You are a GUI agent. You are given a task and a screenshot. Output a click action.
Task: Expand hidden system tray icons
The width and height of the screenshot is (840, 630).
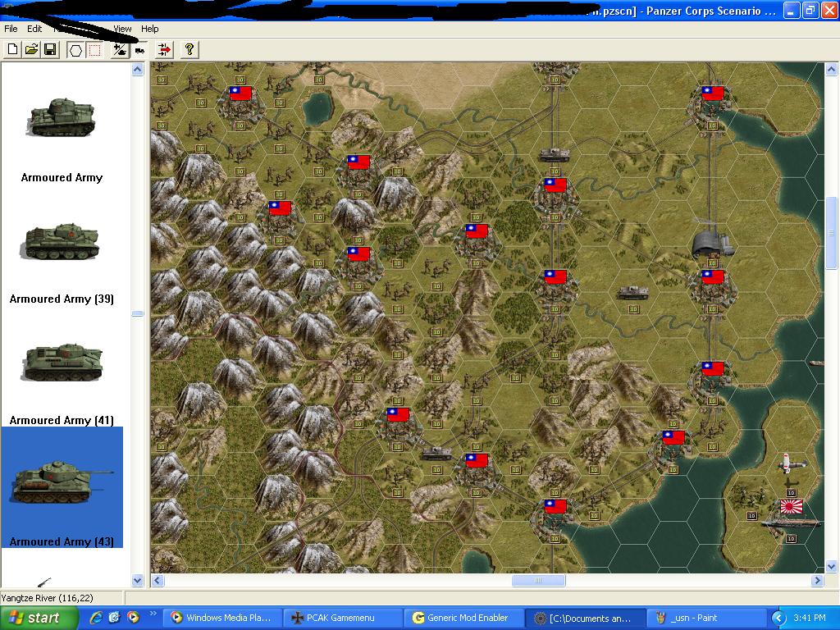tap(779, 619)
